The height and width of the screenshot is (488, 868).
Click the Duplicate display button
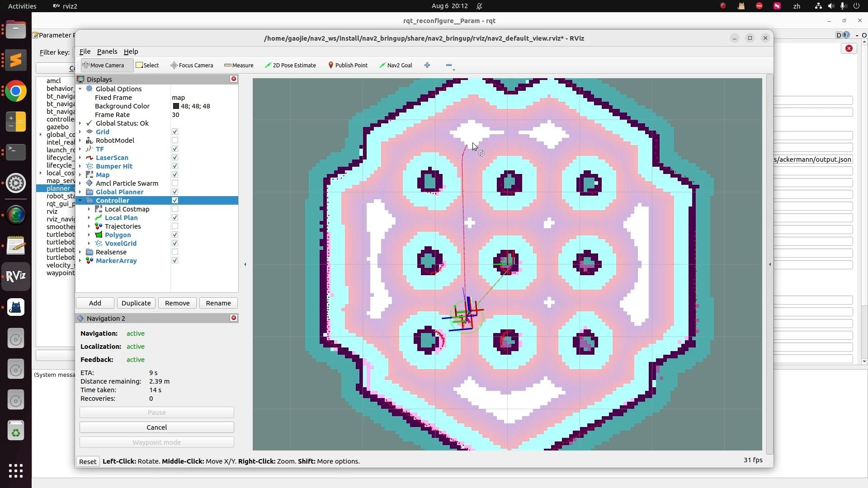[136, 303]
